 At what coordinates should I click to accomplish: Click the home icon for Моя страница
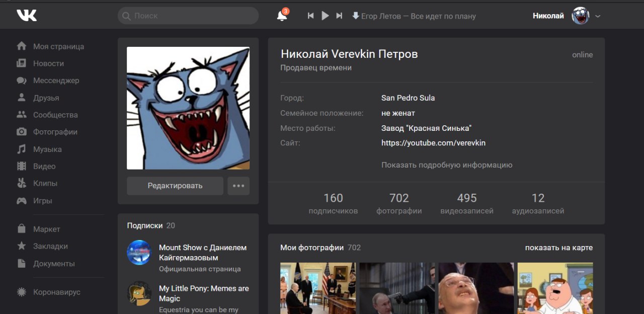coord(22,46)
